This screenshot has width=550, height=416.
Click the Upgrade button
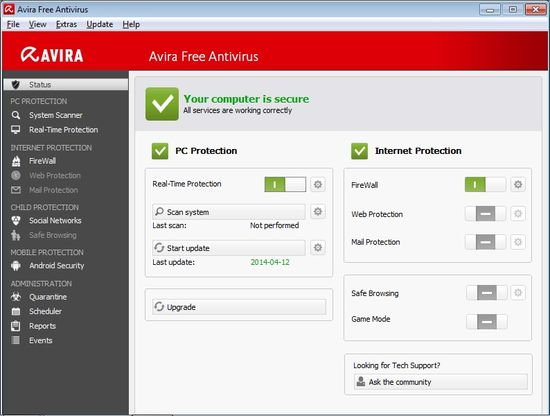[x=239, y=307]
